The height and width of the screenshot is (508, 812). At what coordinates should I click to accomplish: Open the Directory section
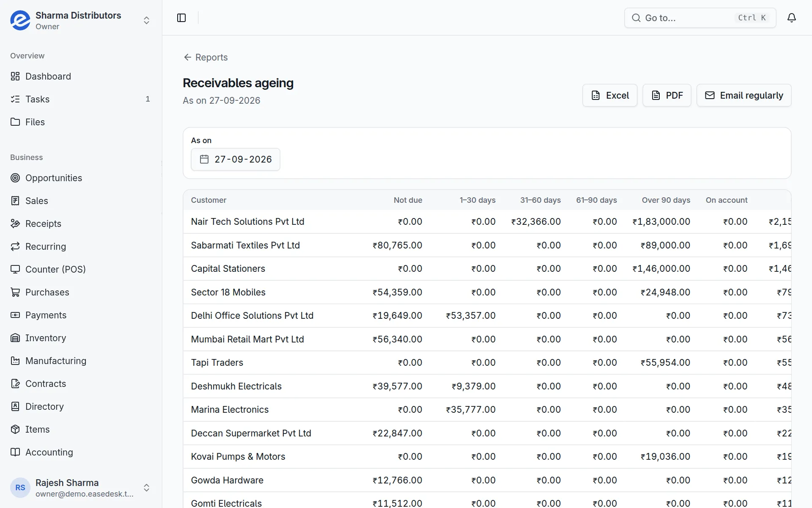[81, 406]
